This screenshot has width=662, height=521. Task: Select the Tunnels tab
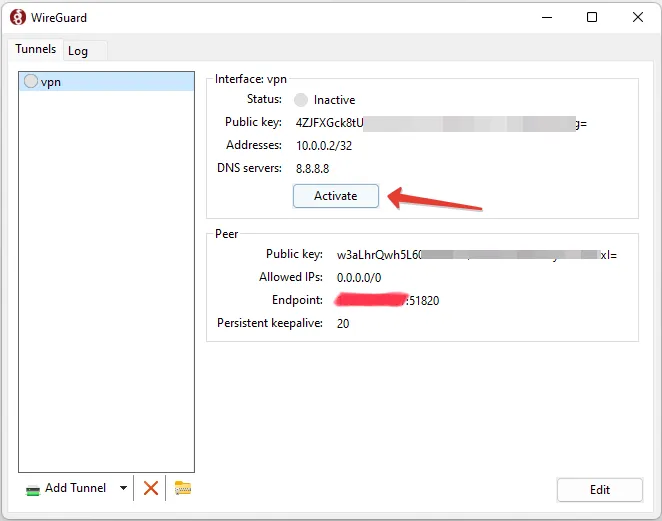(x=35, y=49)
